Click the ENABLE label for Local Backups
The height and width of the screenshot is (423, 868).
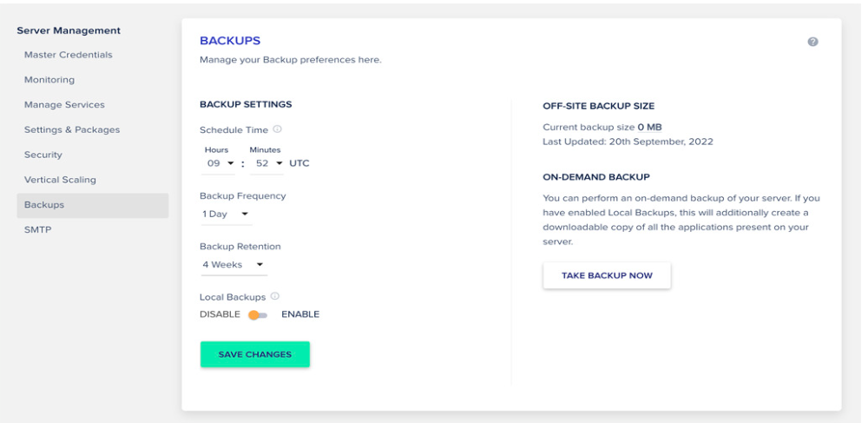tap(300, 314)
